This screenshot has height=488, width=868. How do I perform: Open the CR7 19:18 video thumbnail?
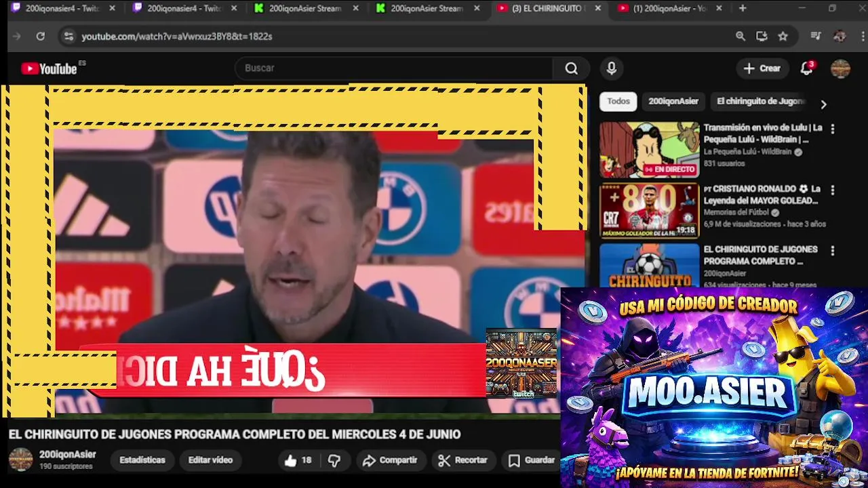[x=649, y=211]
